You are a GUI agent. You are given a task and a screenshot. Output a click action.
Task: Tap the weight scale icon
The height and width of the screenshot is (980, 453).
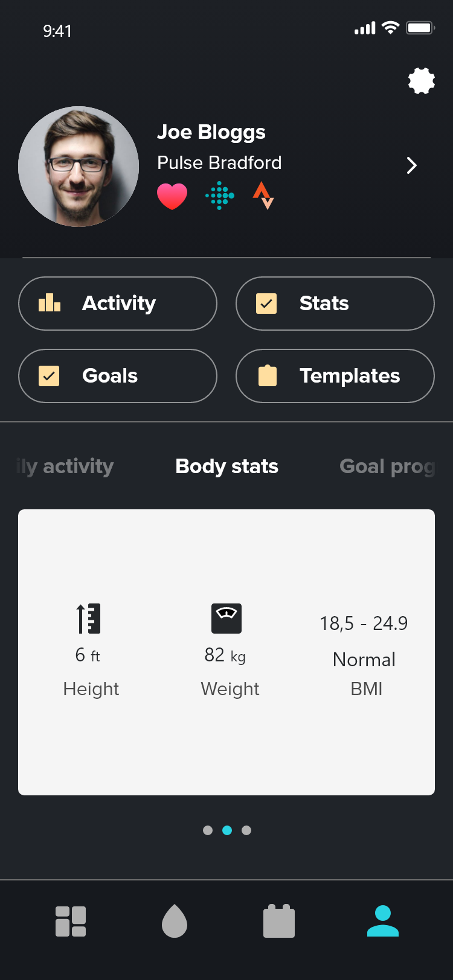tap(226, 619)
